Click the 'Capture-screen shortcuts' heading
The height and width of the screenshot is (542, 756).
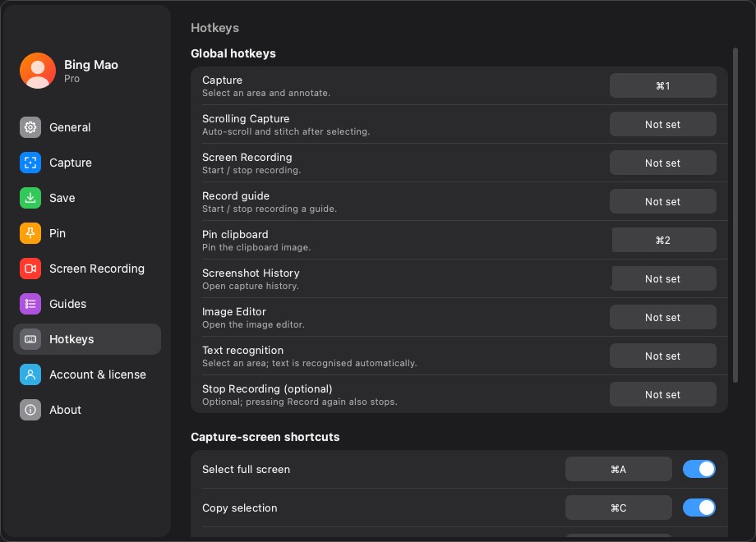pos(265,437)
